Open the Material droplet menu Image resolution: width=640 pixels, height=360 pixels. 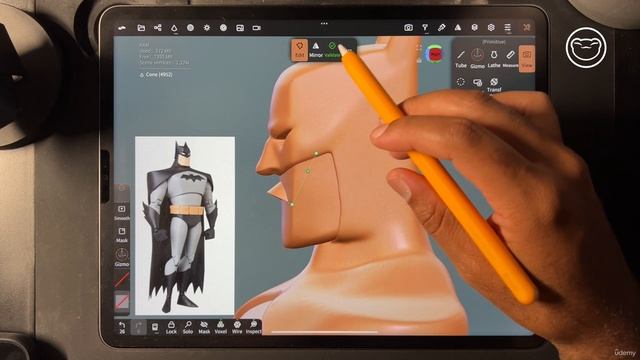(174, 28)
